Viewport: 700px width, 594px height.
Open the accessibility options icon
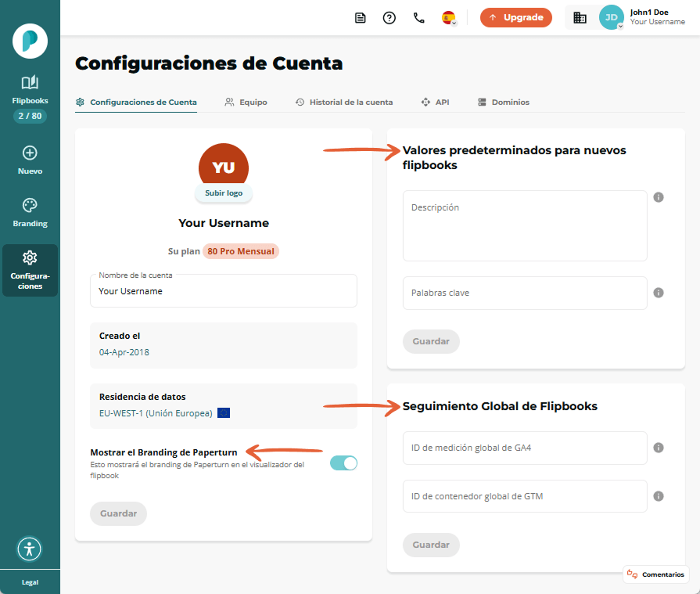click(x=30, y=549)
